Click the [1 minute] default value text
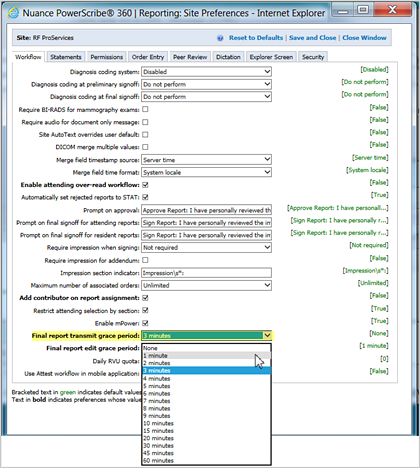Image resolution: width=420 pixels, height=468 pixels. 374,346
